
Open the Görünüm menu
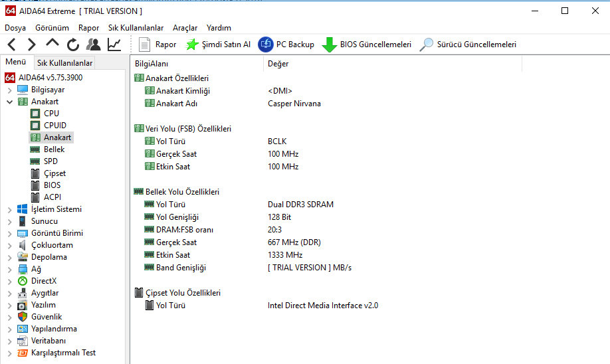pos(52,28)
